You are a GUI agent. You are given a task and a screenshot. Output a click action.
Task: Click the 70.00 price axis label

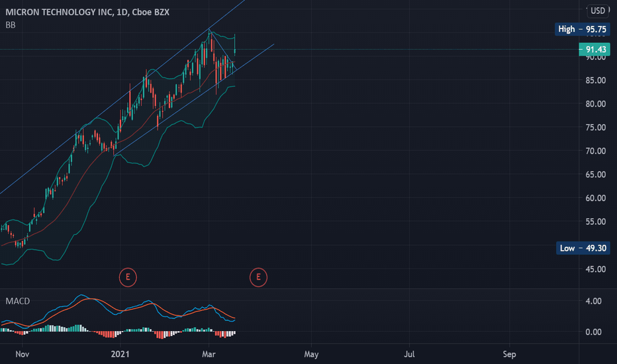pyautogui.click(x=596, y=151)
